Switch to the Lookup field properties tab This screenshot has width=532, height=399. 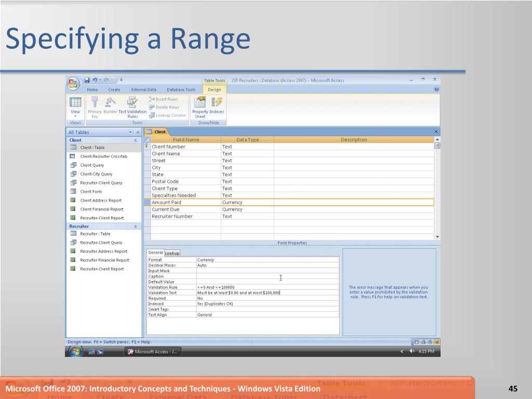click(x=172, y=253)
